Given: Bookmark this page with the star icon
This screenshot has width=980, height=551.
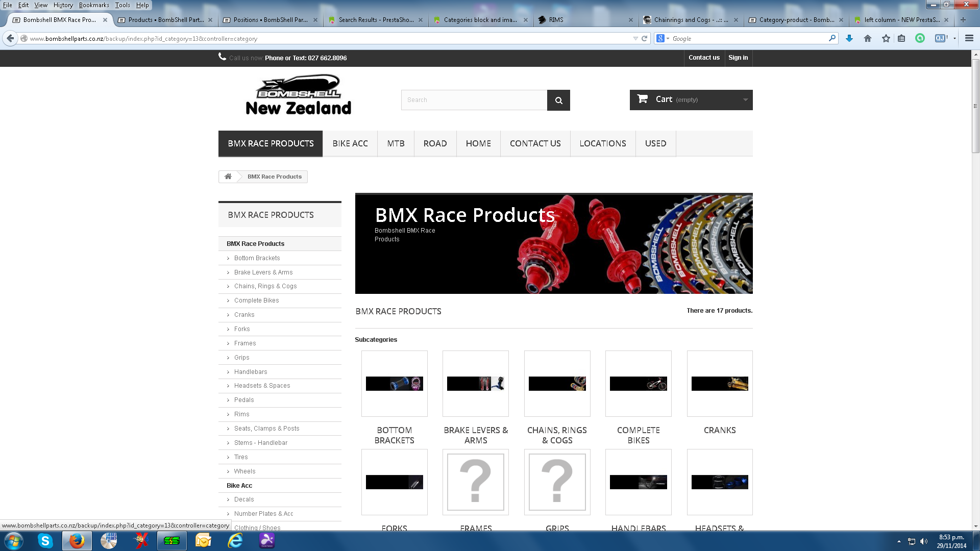Looking at the screenshot, I should click(886, 38).
